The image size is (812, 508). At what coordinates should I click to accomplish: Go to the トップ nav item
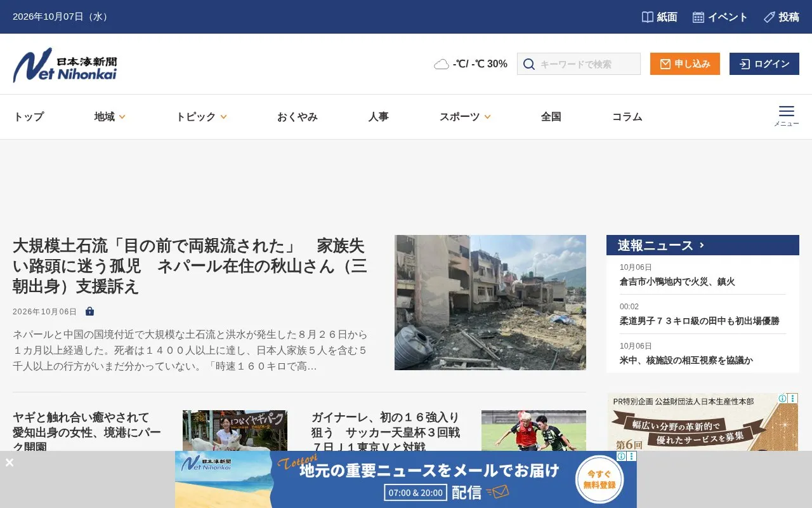click(x=29, y=117)
